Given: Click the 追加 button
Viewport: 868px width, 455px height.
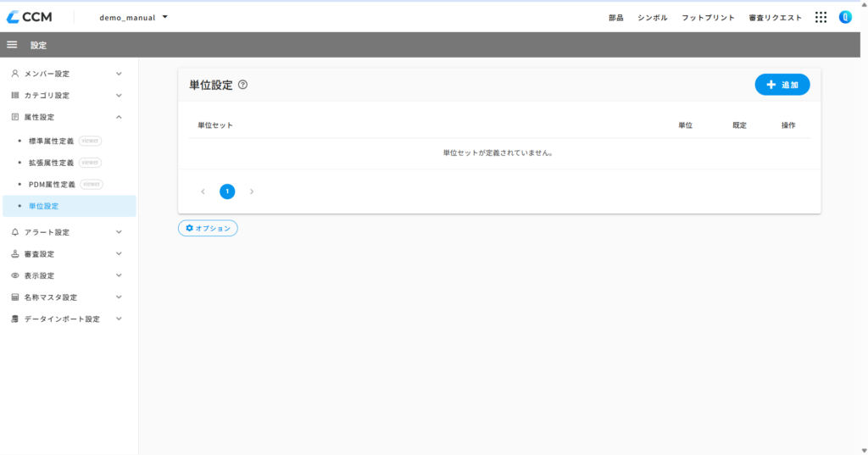Looking at the screenshot, I should (x=782, y=85).
